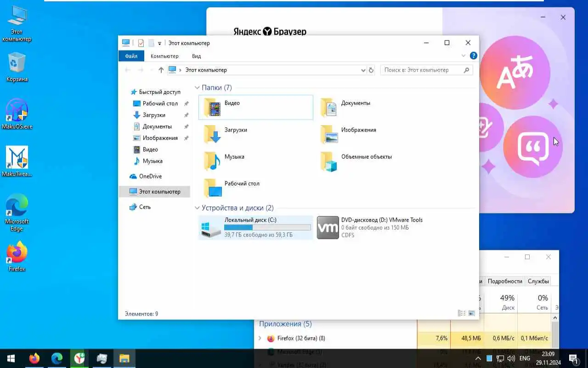
Task: Expand the ribbon with the chevron
Action: pyautogui.click(x=464, y=56)
